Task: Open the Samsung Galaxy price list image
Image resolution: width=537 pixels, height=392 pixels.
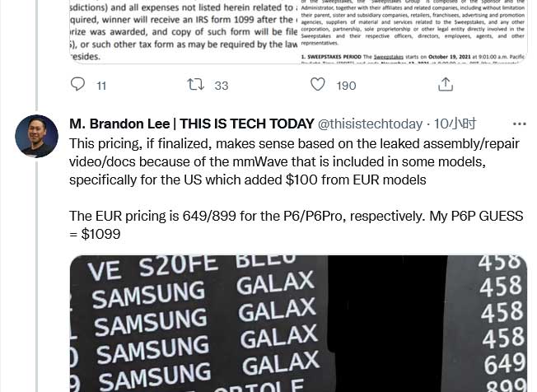Action: click(298, 324)
